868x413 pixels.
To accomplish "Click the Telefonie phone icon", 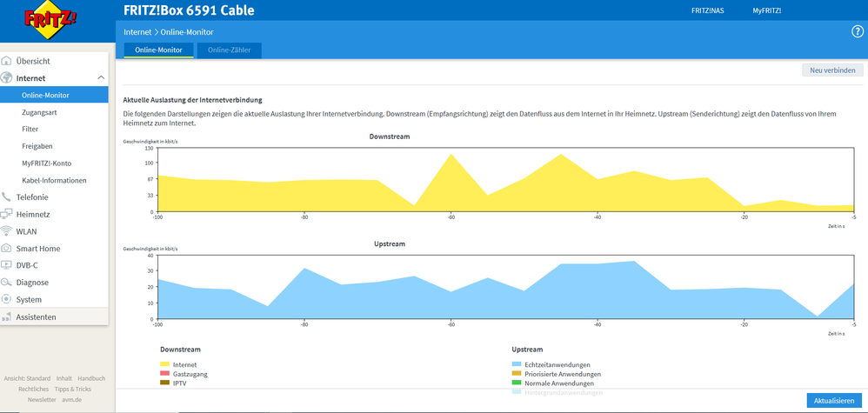I will 7,197.
